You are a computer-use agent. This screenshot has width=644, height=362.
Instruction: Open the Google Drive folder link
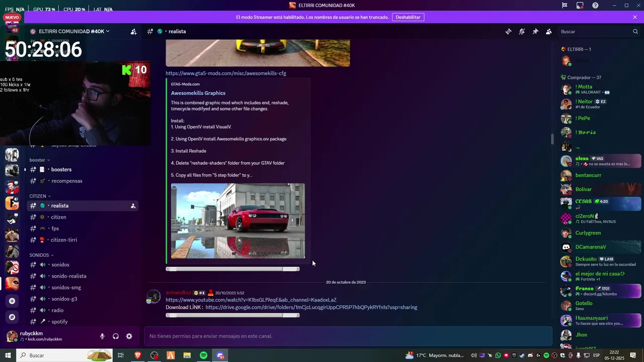coord(311,307)
